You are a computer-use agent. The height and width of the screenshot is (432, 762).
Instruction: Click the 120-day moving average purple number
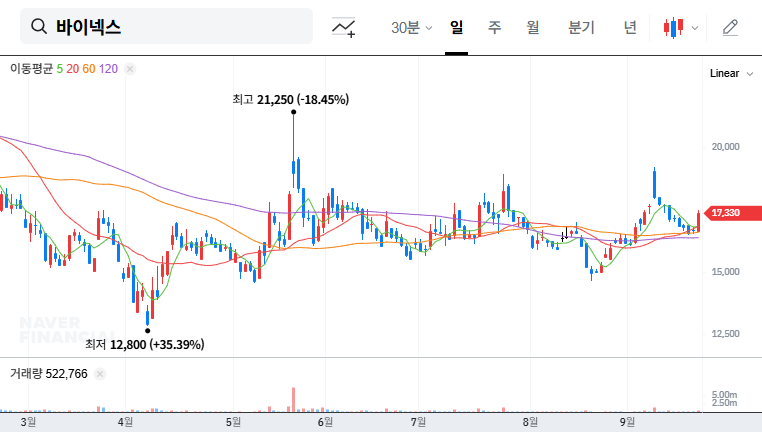[109, 69]
